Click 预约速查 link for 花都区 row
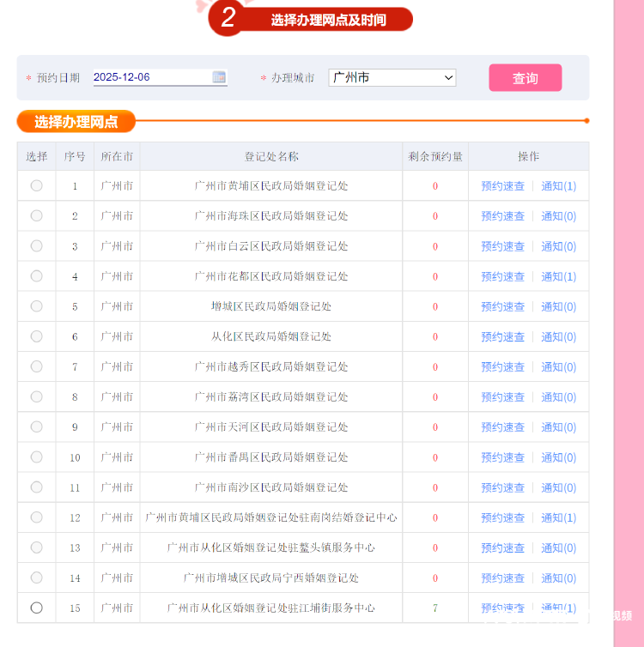Image resolution: width=644 pixels, height=647 pixels. pyautogui.click(x=503, y=276)
